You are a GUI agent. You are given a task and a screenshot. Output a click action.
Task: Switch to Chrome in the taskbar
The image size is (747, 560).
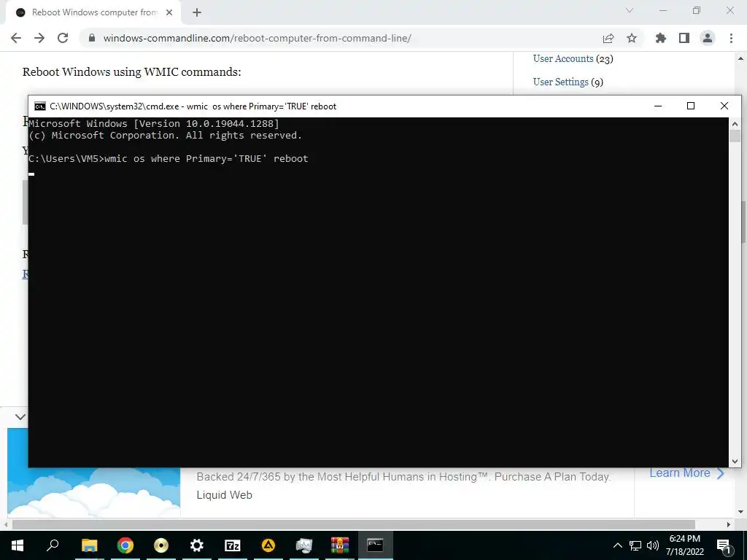point(125,545)
